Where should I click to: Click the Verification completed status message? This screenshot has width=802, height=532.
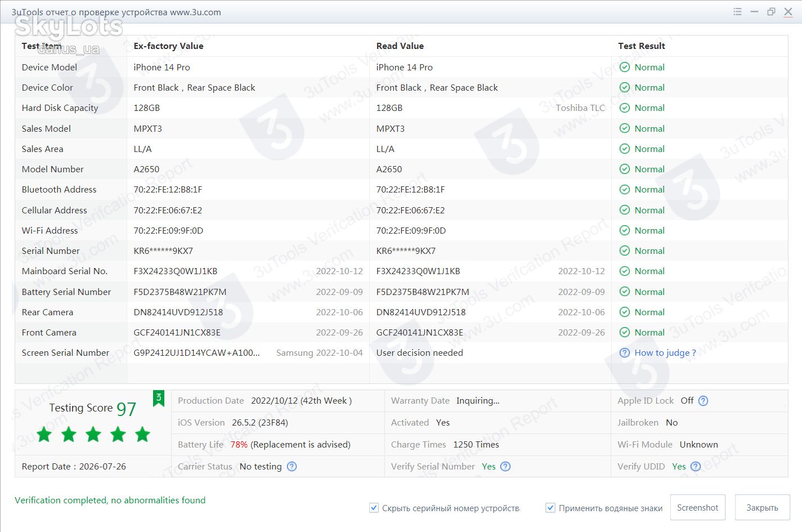click(x=110, y=500)
